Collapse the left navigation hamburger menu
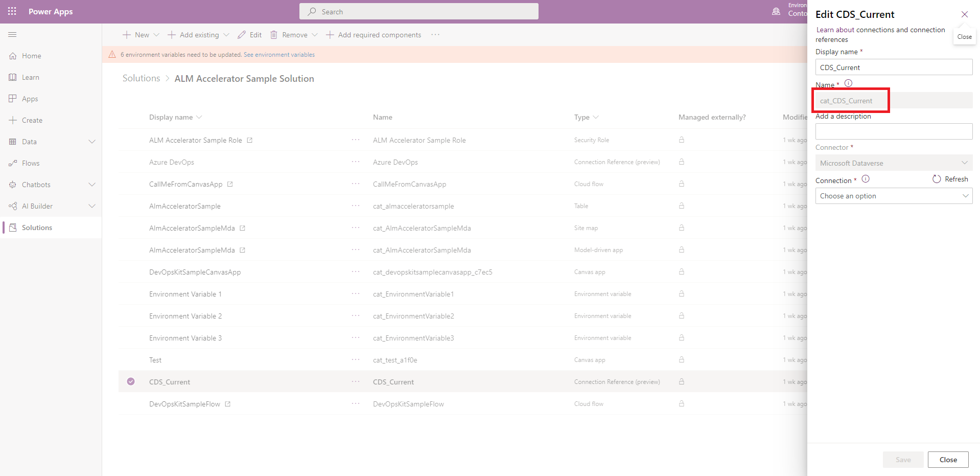Image resolution: width=980 pixels, height=476 pixels. (x=13, y=34)
